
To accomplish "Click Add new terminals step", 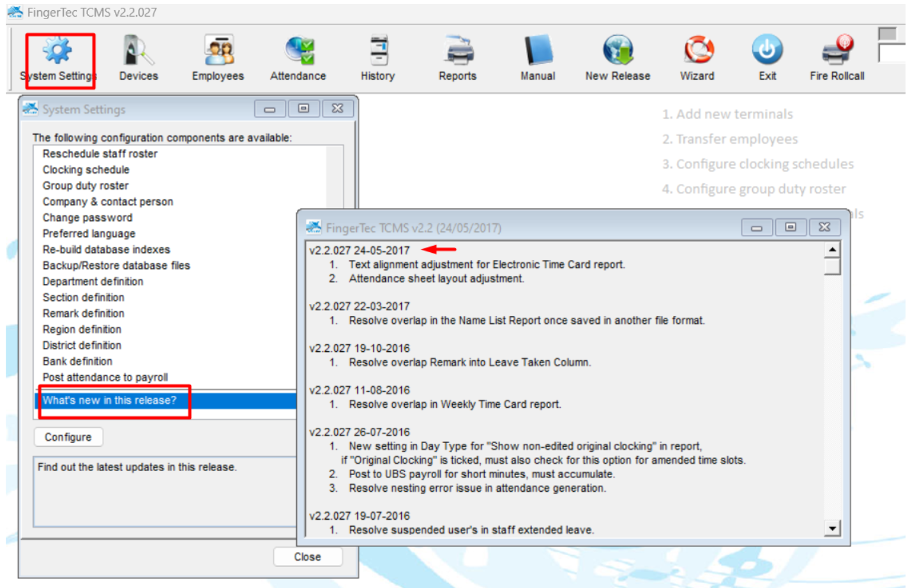I will pos(727,114).
